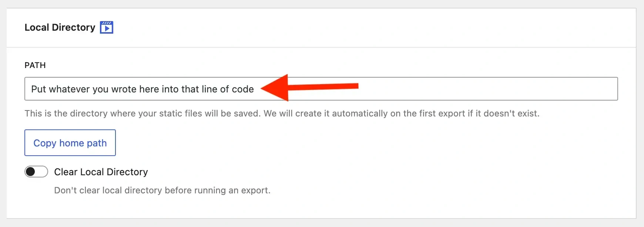Play the blue video clapperboard icon
This screenshot has width=644, height=227.
coord(107,28)
